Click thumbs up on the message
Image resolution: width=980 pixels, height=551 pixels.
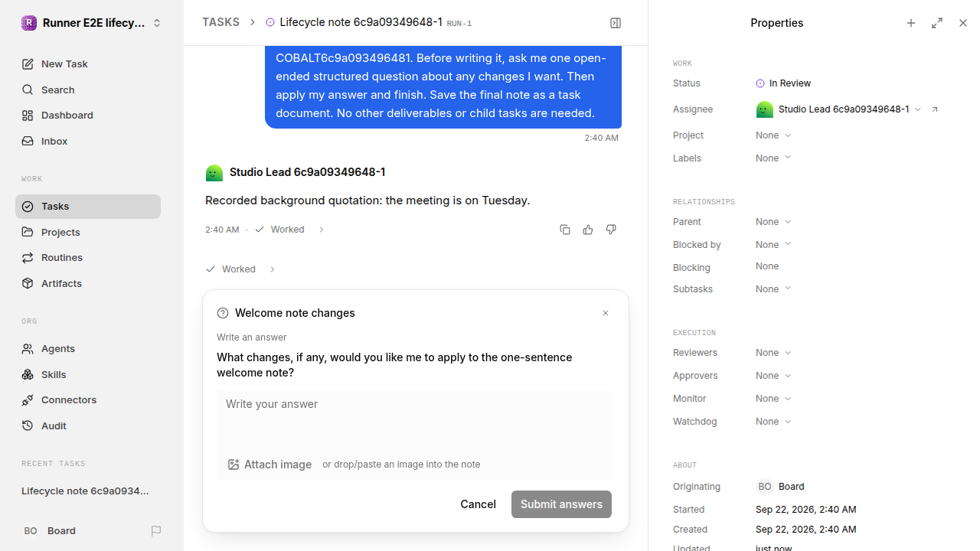pos(588,230)
